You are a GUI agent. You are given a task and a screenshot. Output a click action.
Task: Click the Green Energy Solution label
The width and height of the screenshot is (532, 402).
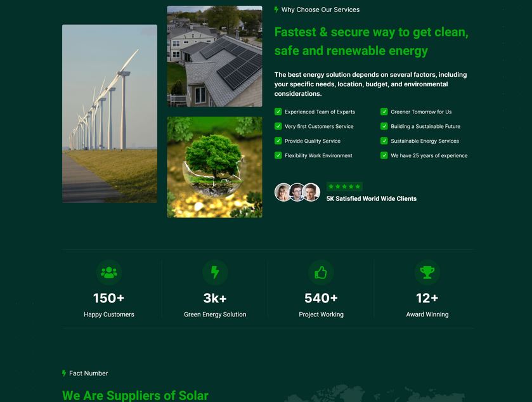click(x=215, y=314)
